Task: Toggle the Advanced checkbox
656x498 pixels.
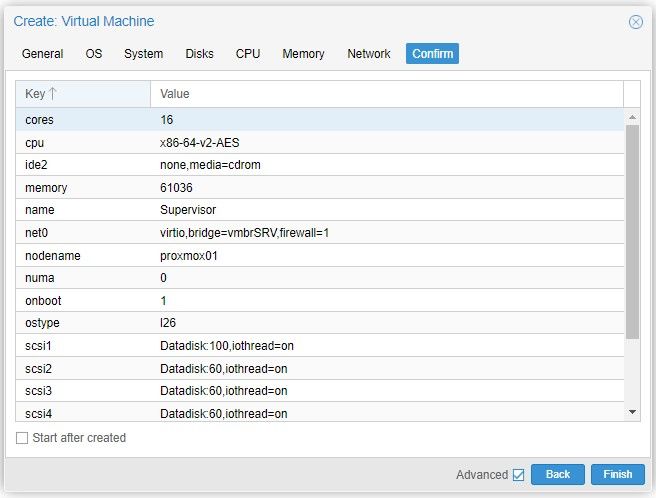Action: [518, 475]
